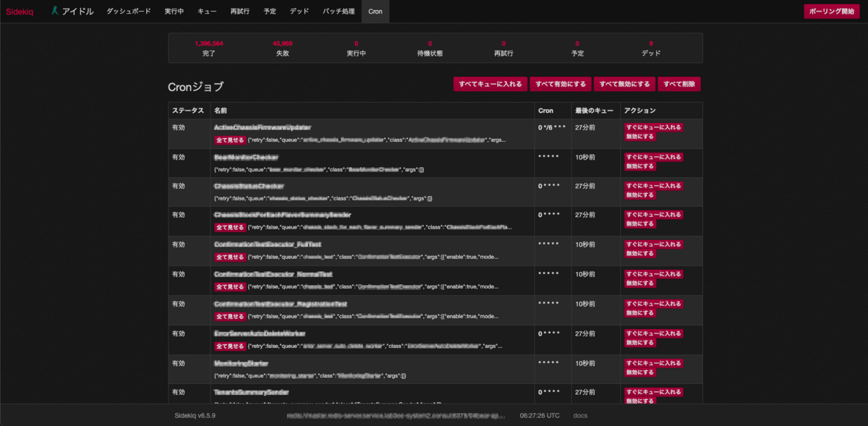Click すべて有効にする button
This screenshot has height=426, width=868.
coord(561,84)
